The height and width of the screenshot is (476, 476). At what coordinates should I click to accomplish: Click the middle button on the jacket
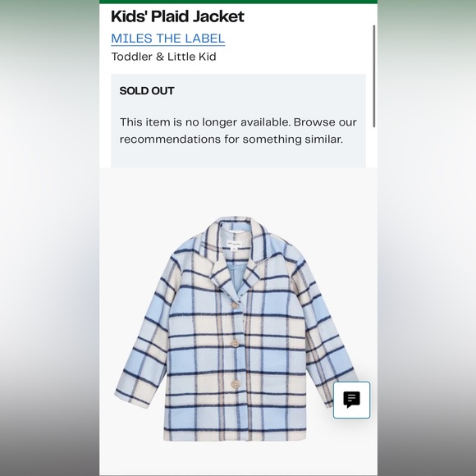click(x=235, y=343)
